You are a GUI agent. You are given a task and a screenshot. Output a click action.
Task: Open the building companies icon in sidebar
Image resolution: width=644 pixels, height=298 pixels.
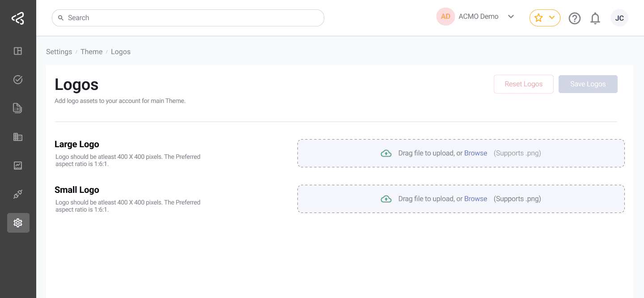(18, 137)
